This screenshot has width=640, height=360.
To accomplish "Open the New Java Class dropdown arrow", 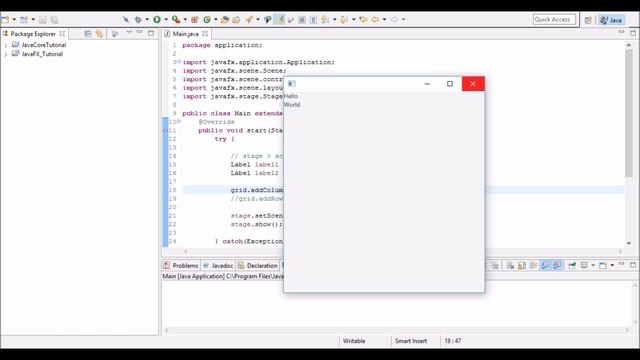I will 216,19.
